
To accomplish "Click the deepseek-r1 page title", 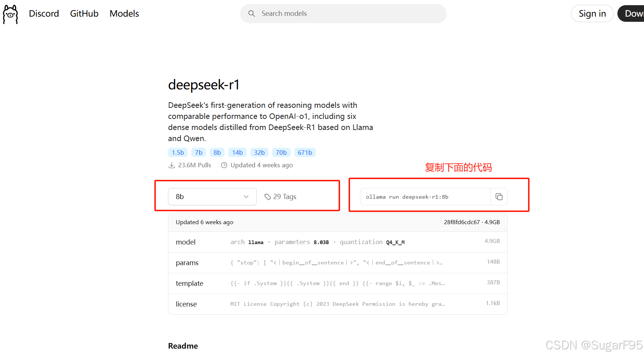I will 204,85.
